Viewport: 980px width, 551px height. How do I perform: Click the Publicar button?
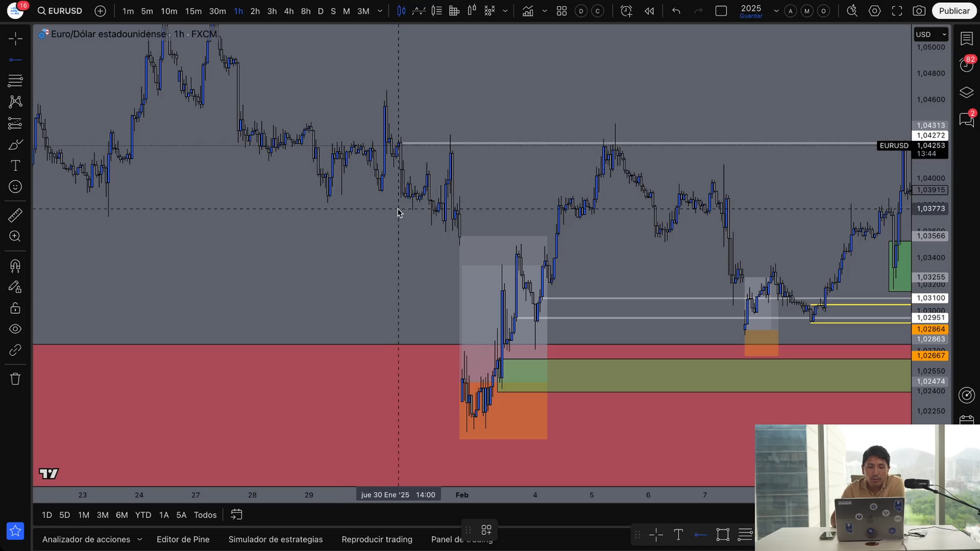[x=954, y=11]
